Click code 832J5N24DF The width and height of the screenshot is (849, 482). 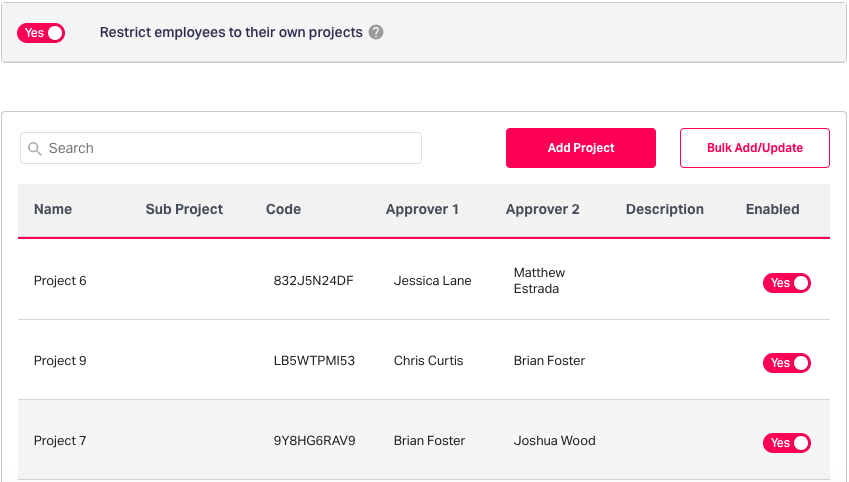coord(314,281)
